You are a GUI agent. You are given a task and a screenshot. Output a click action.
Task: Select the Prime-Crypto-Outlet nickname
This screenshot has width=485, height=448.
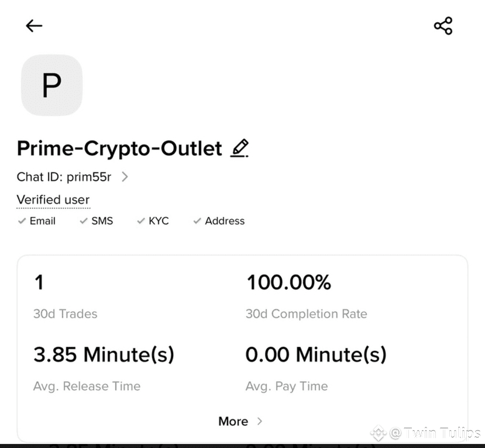pyautogui.click(x=119, y=149)
